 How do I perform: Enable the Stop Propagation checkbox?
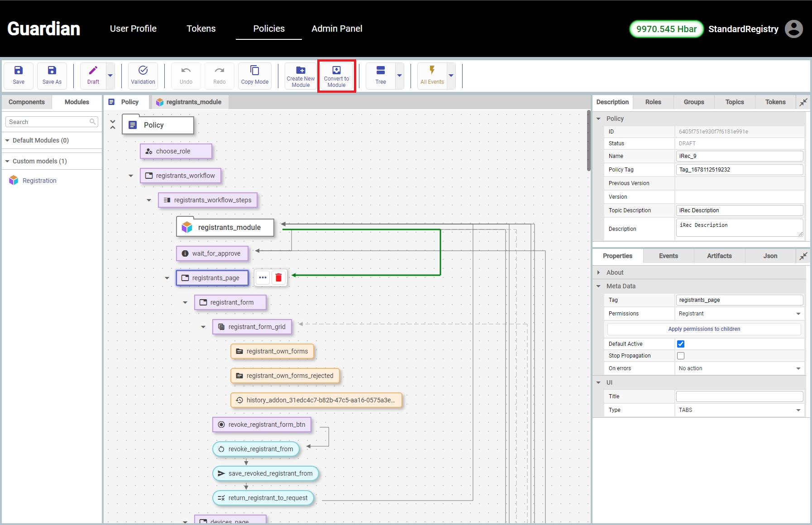pos(681,356)
